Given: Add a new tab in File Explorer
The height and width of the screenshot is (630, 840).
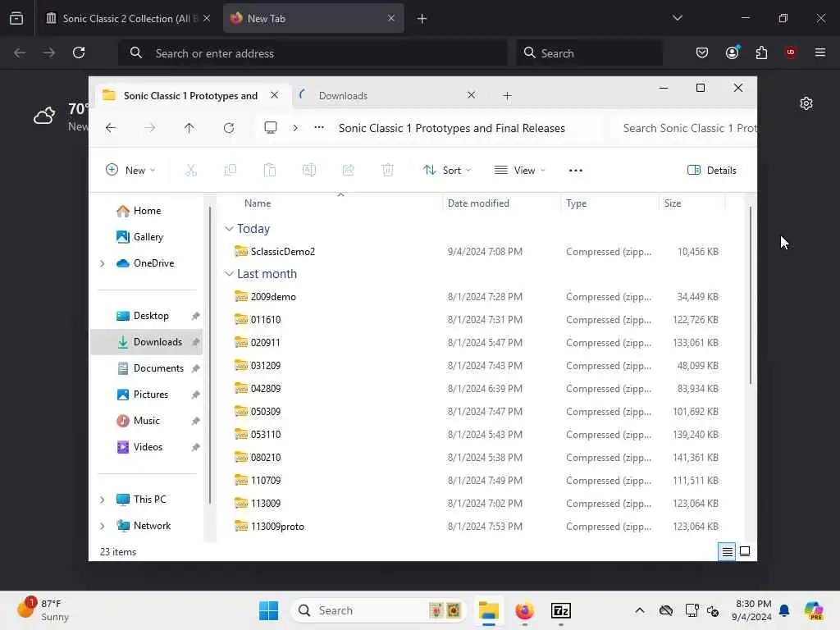Looking at the screenshot, I should coord(507,96).
